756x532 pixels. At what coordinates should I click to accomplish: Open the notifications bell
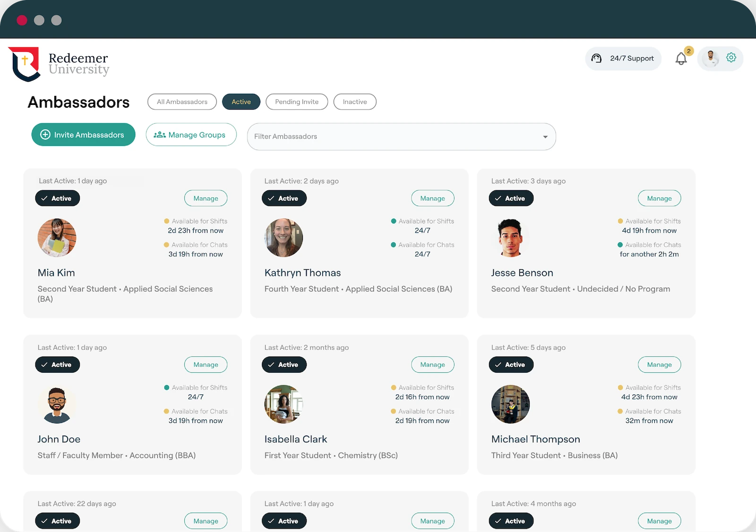pyautogui.click(x=681, y=59)
